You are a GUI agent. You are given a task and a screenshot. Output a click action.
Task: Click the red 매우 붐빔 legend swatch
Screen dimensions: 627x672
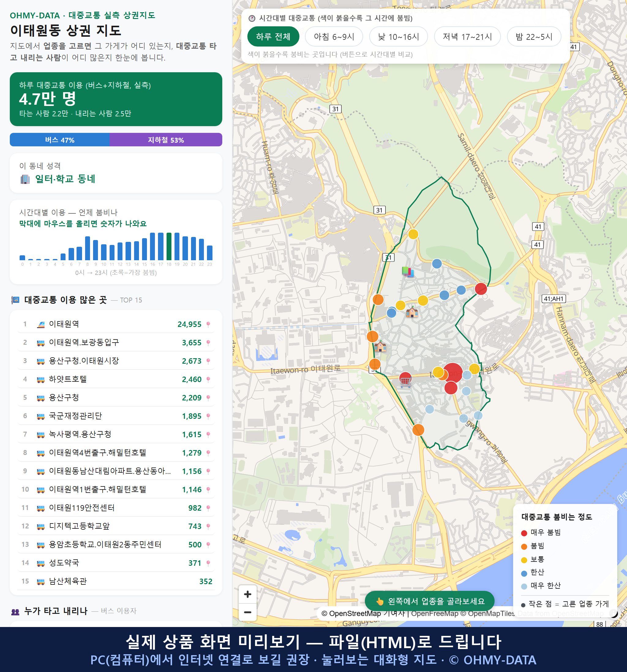pyautogui.click(x=524, y=533)
